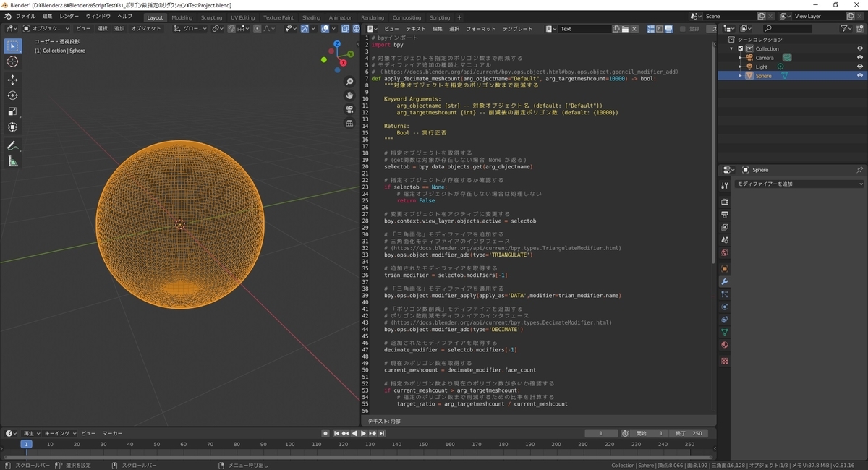
Task: Expand the Camera item in the outliner
Action: pos(740,58)
